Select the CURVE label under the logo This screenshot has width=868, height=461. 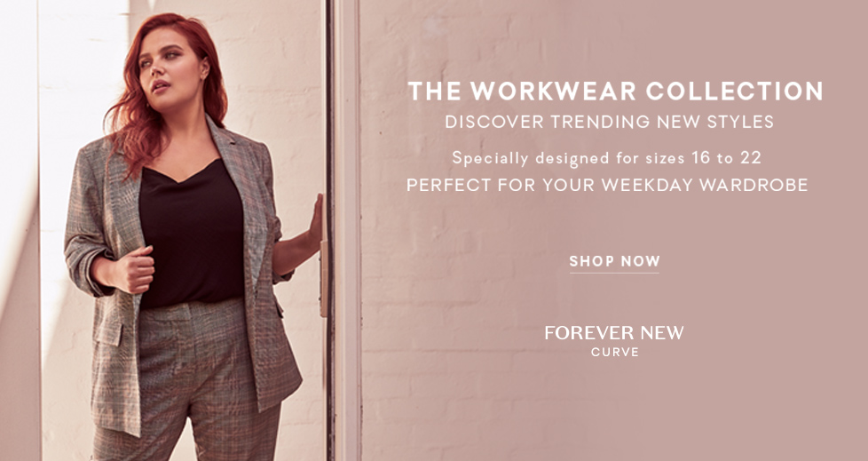[614, 352]
